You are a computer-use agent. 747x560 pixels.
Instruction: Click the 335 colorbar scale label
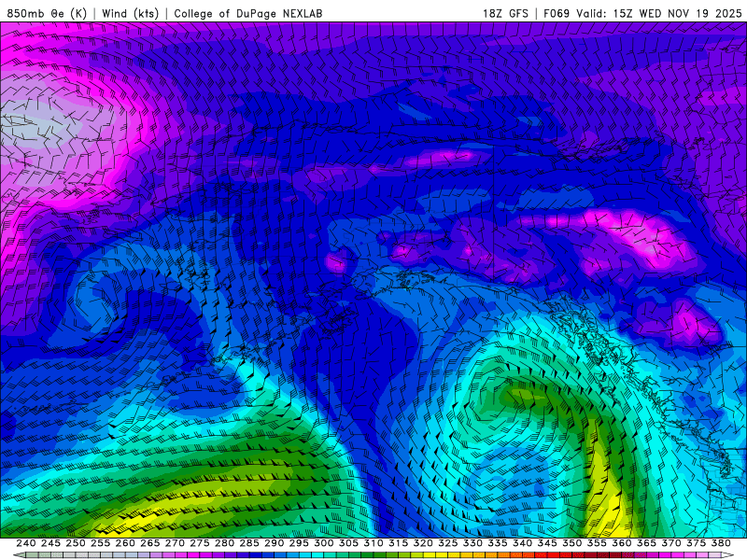tap(498, 543)
